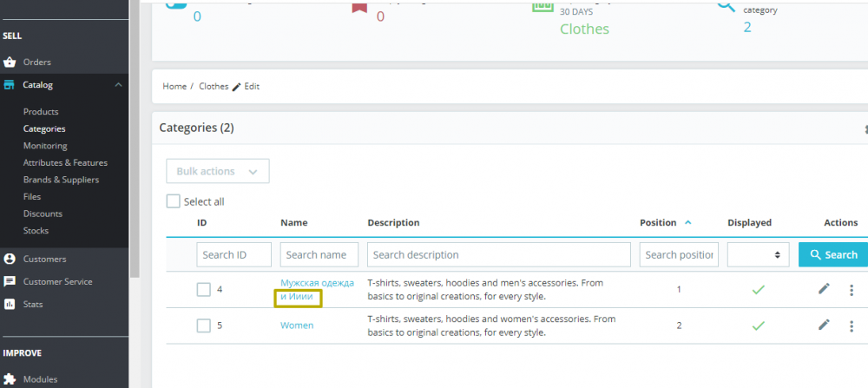Click the Orders basket icon

pyautogui.click(x=9, y=62)
